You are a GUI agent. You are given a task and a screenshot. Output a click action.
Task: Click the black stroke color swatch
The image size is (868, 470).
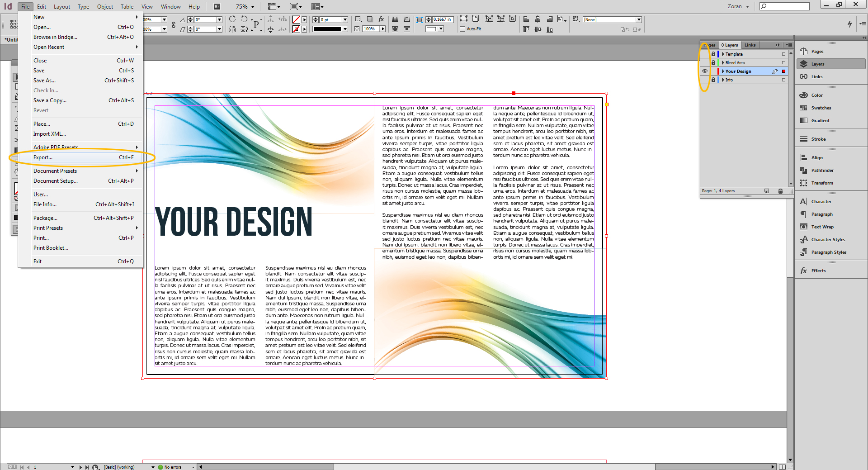pyautogui.click(x=328, y=28)
